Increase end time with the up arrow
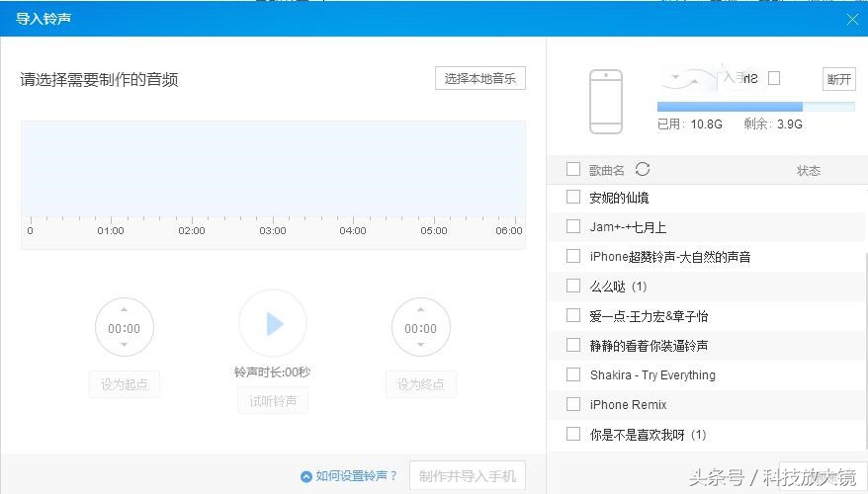 421,309
